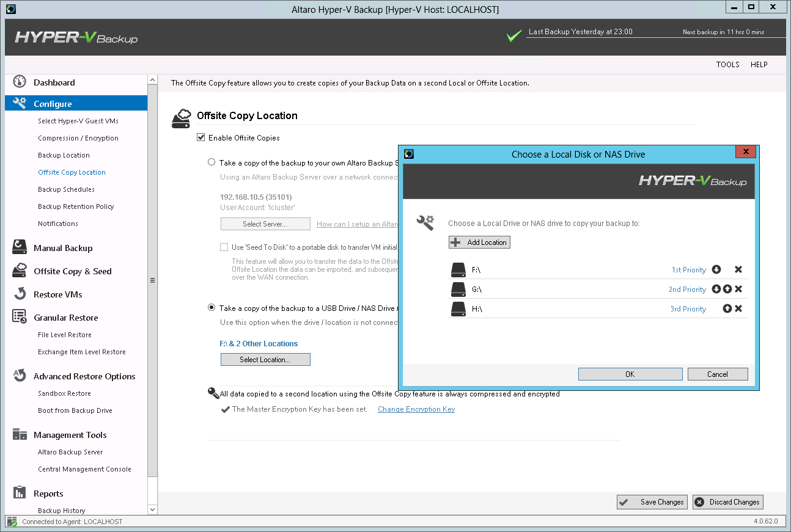Open the HELP menu

click(x=759, y=64)
